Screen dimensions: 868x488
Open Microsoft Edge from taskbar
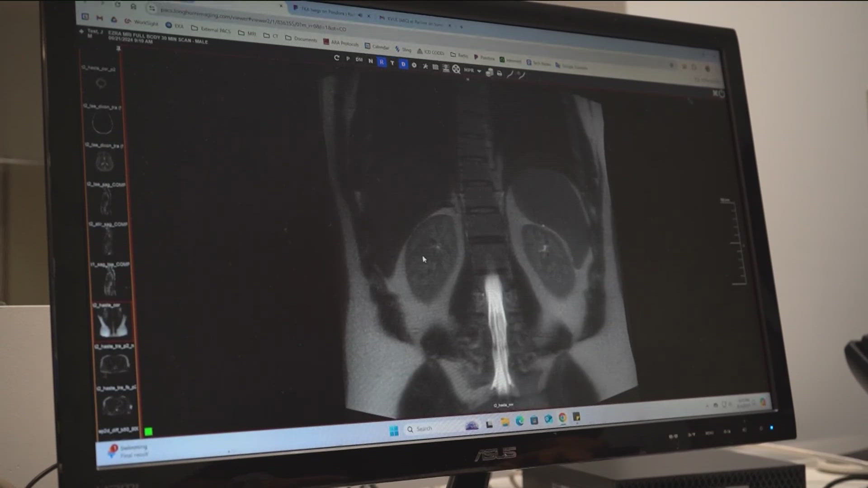click(x=519, y=421)
